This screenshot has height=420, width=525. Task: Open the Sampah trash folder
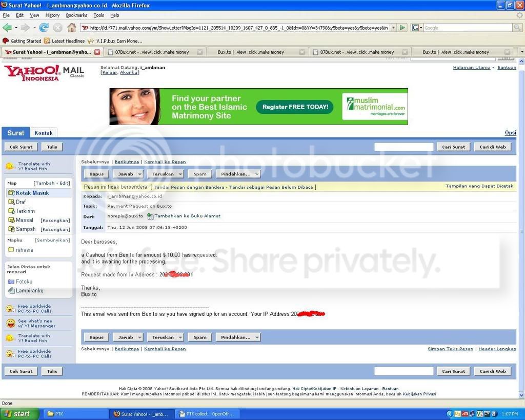[26, 229]
